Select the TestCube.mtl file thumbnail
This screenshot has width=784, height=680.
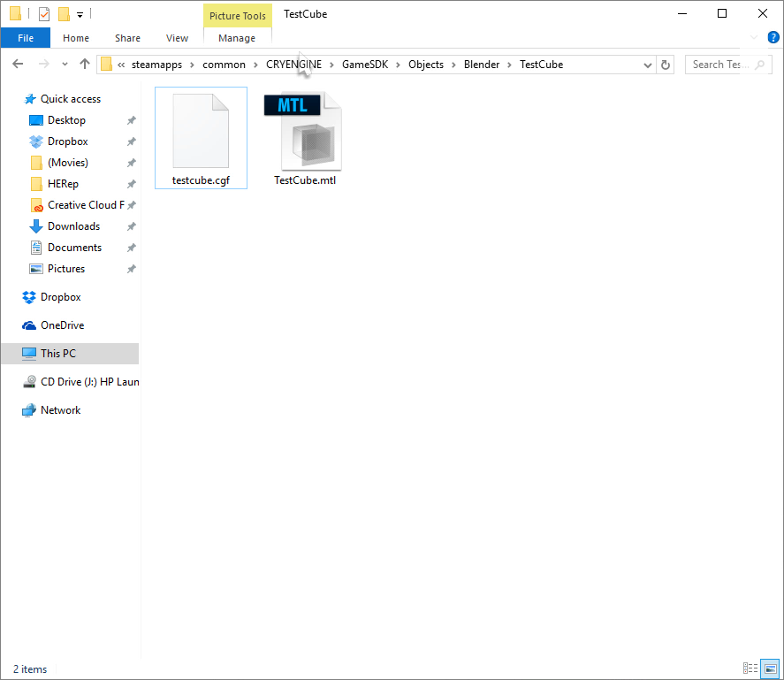pyautogui.click(x=305, y=131)
